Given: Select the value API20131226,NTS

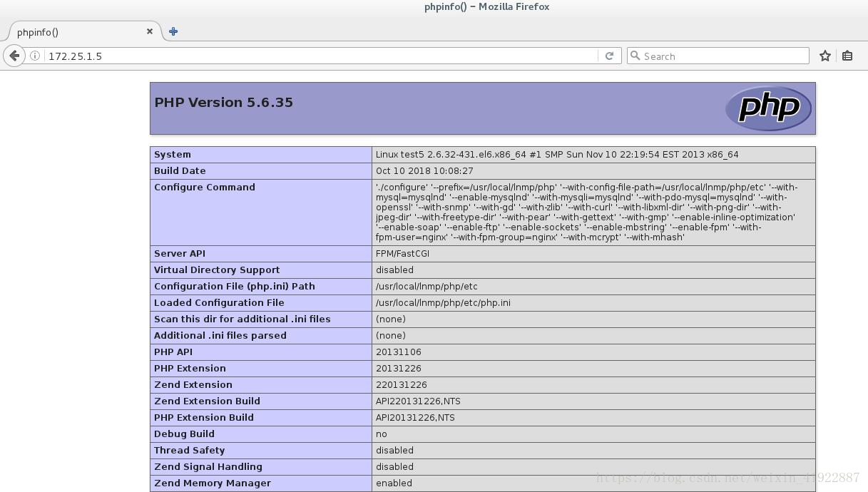Looking at the screenshot, I should click(415, 417).
